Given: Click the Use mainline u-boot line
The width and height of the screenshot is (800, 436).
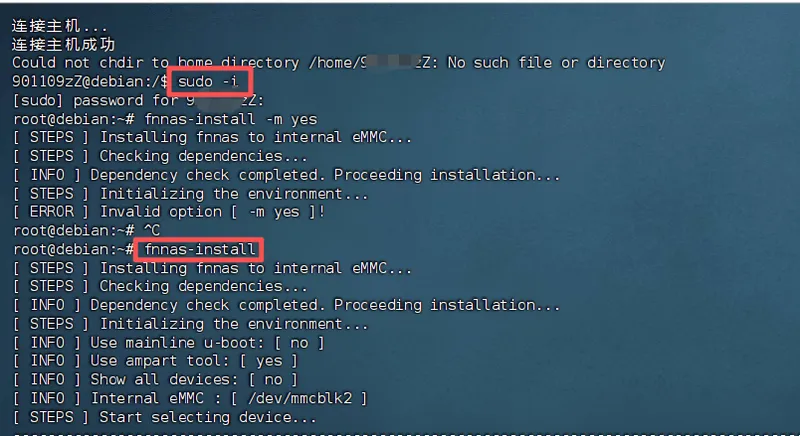Looking at the screenshot, I should pyautogui.click(x=169, y=343).
